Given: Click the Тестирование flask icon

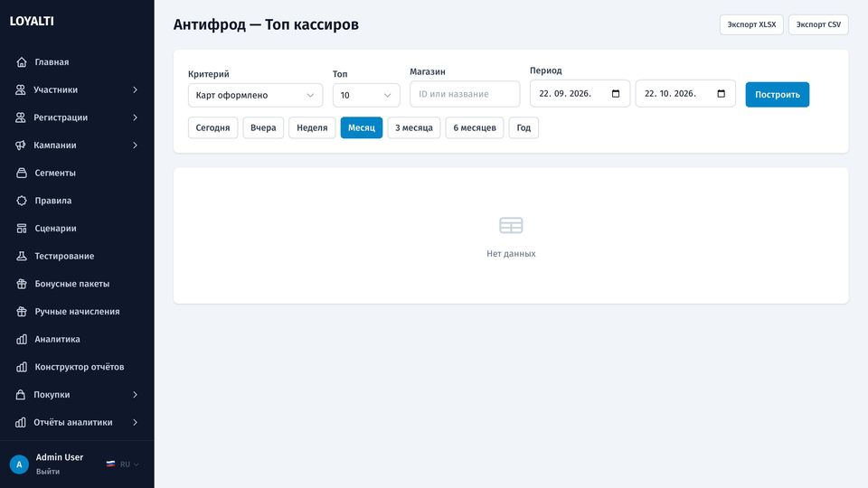Looking at the screenshot, I should (22, 256).
